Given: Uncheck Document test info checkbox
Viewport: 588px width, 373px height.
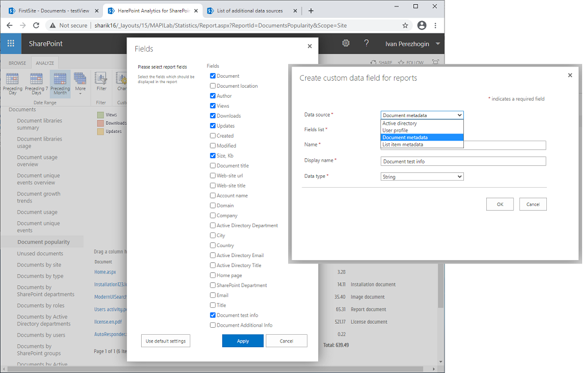Looking at the screenshot, I should pos(213,315).
